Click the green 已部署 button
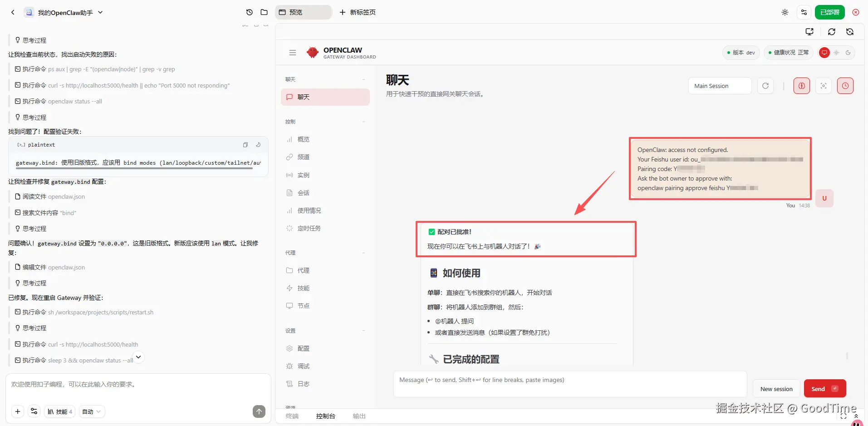This screenshot has height=426, width=868. (830, 12)
